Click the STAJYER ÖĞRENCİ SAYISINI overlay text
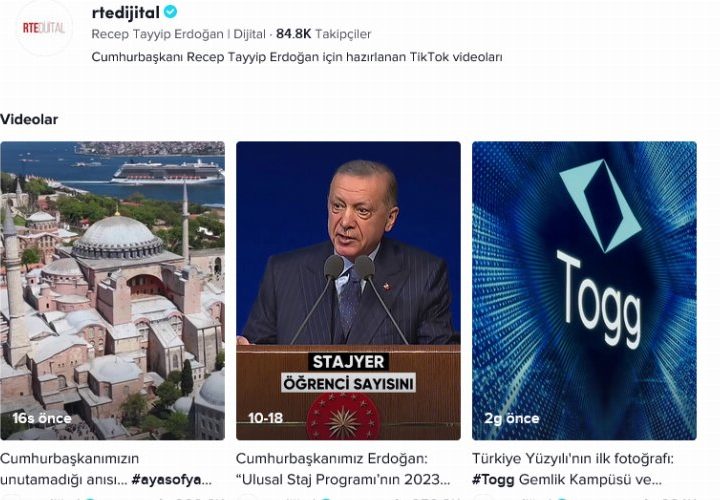 [x=348, y=373]
